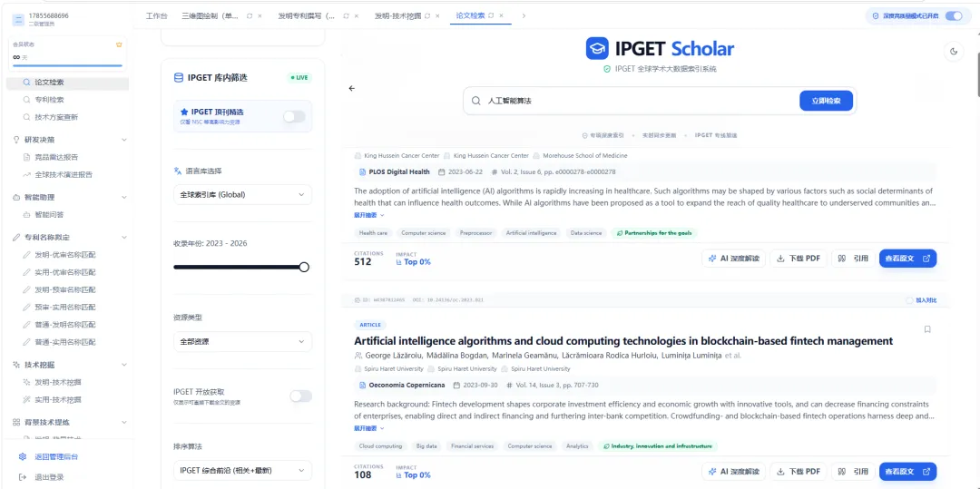Click the 人工智能算法 search input field
This screenshot has width=980, height=489.
[640, 101]
